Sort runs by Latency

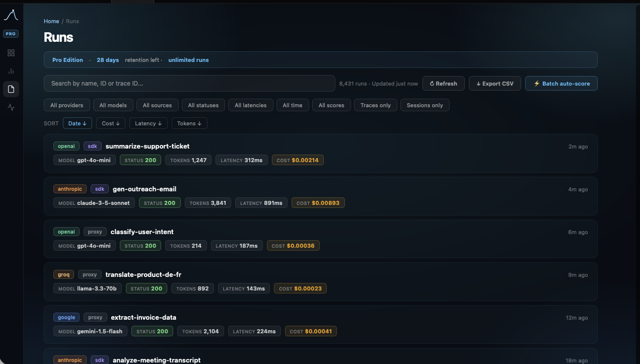pyautogui.click(x=149, y=123)
